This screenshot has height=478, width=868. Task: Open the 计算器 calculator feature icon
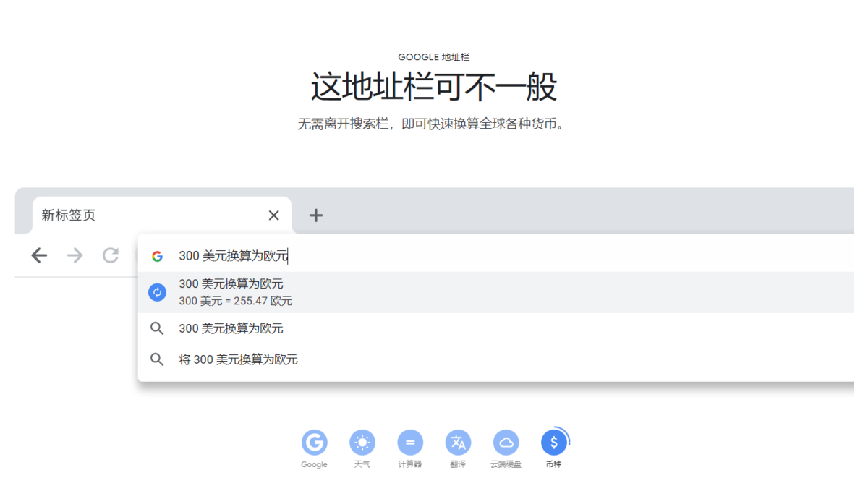click(410, 443)
